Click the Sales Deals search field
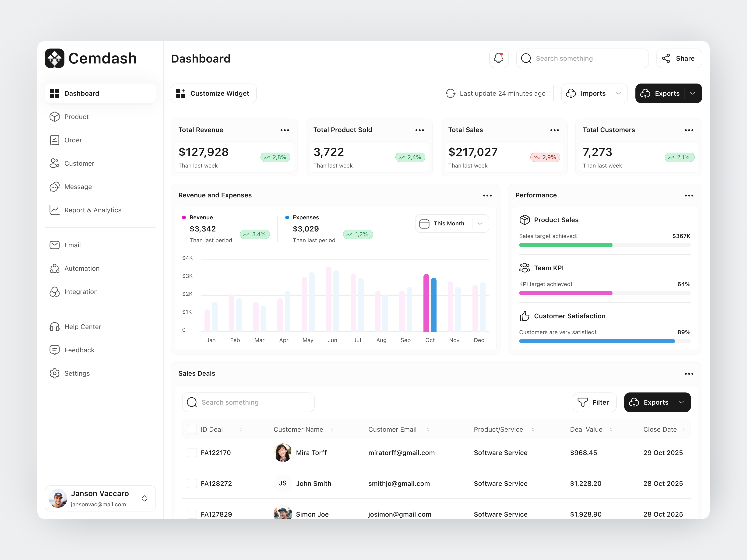This screenshot has height=560, width=747. [x=248, y=402]
